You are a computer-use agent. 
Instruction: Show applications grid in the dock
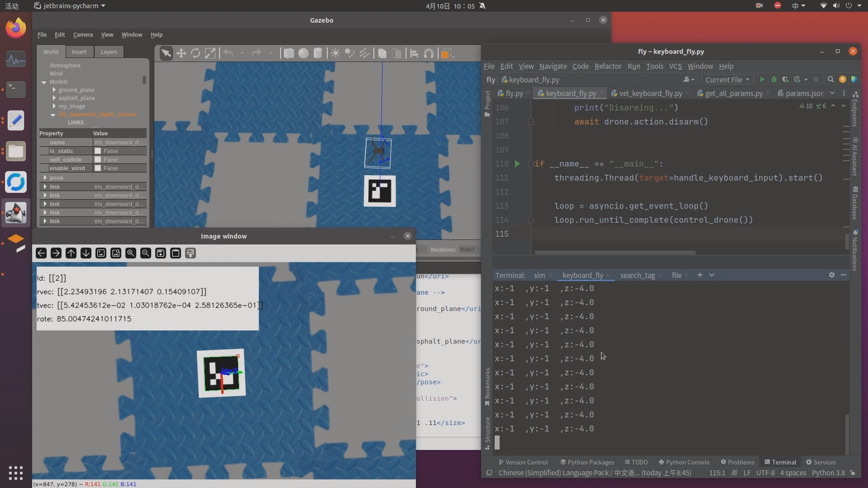point(16,473)
